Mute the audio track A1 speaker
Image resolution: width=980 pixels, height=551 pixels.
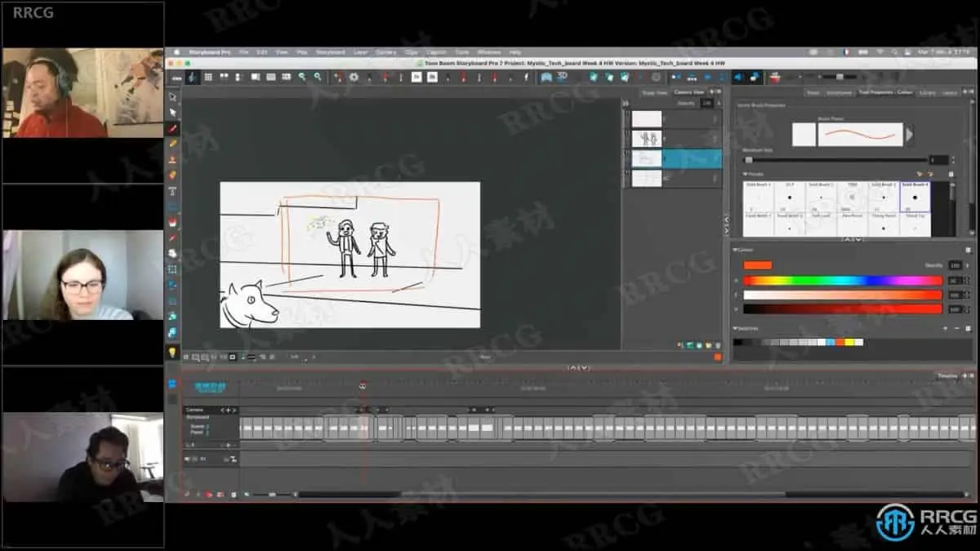tap(188, 459)
